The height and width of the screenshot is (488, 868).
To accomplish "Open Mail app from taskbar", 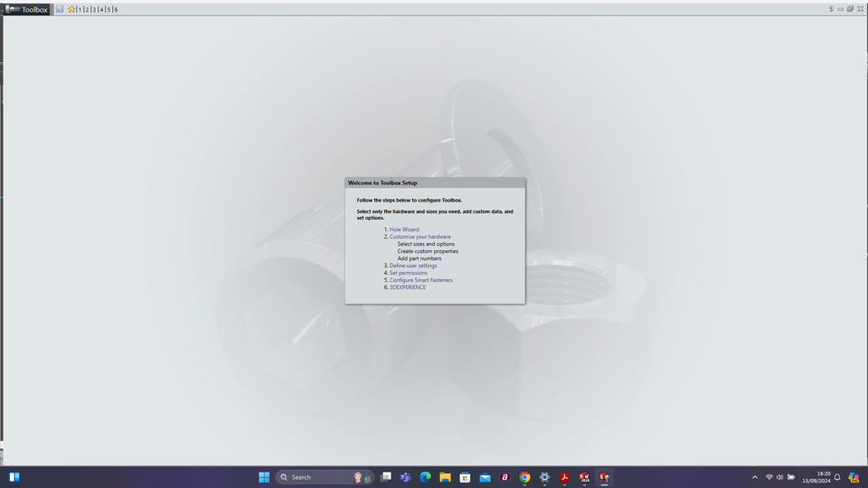I will tap(485, 477).
